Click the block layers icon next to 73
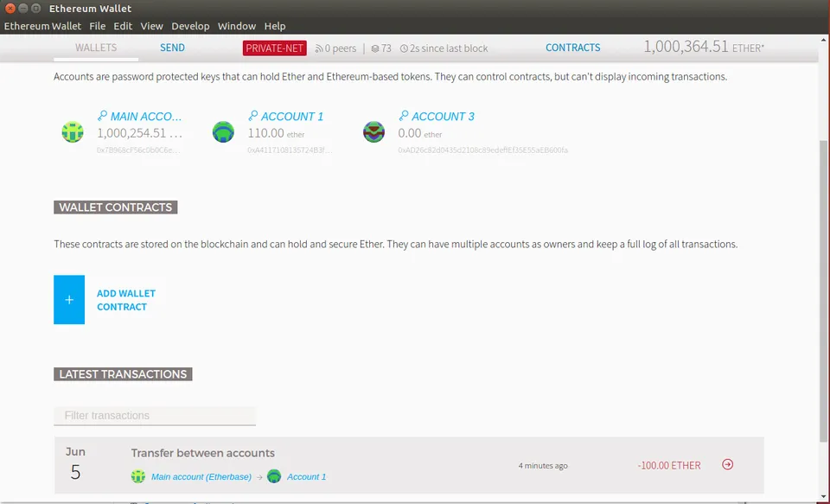830x504 pixels. click(374, 48)
